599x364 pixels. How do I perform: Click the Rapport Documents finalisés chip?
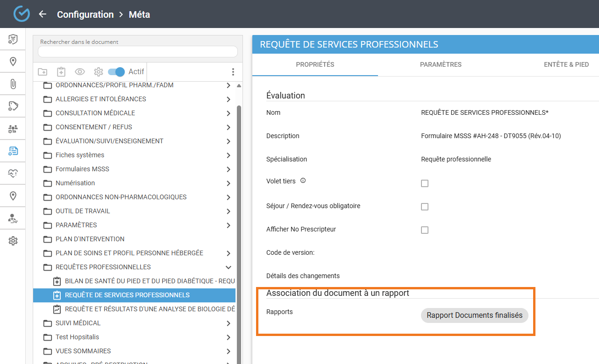(x=474, y=315)
